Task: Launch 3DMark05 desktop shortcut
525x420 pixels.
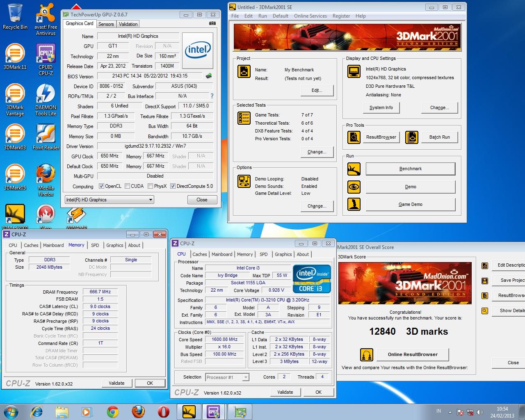Action: [15, 177]
